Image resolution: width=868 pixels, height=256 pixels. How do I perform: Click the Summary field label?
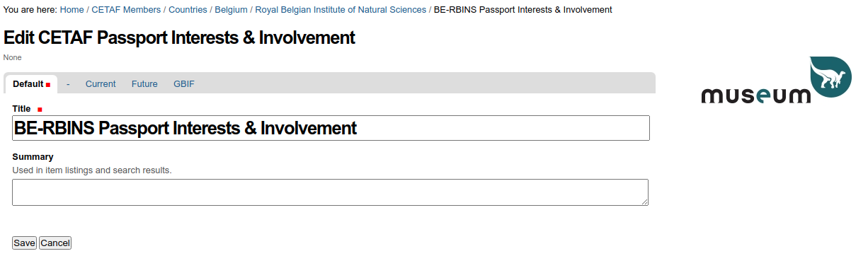(x=33, y=157)
